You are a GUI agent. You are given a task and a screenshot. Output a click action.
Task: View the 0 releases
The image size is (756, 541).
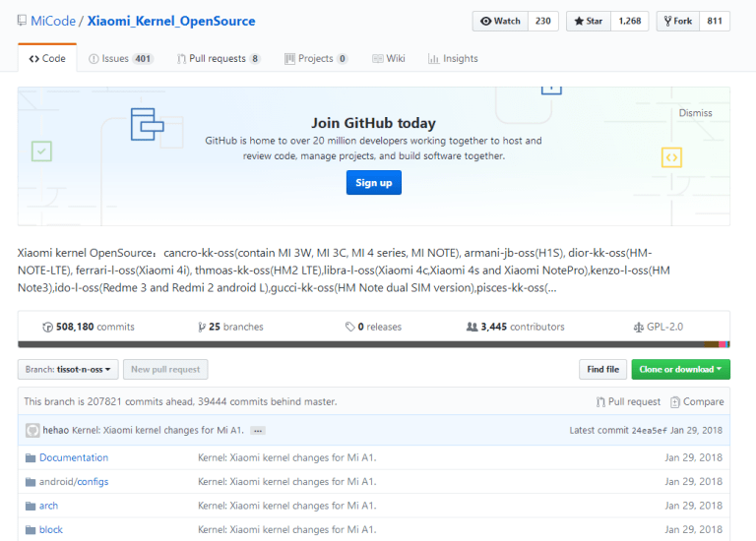coord(374,328)
